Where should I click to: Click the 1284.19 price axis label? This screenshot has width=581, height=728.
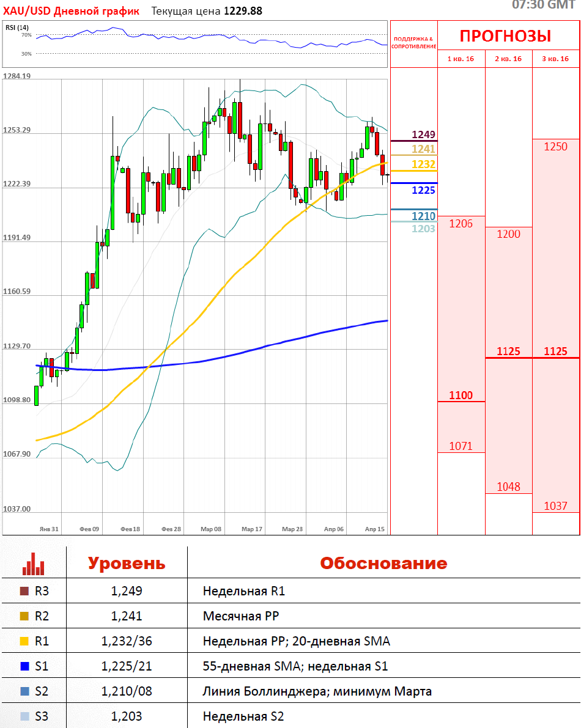click(17, 76)
